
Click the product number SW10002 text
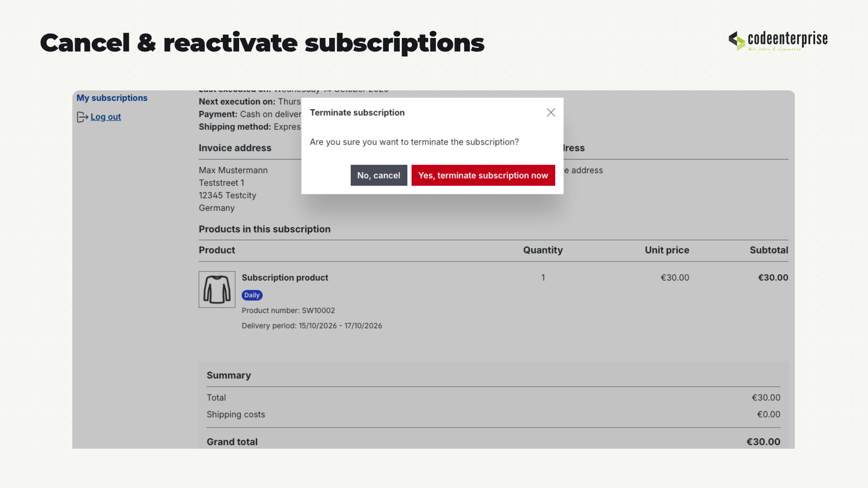click(318, 310)
